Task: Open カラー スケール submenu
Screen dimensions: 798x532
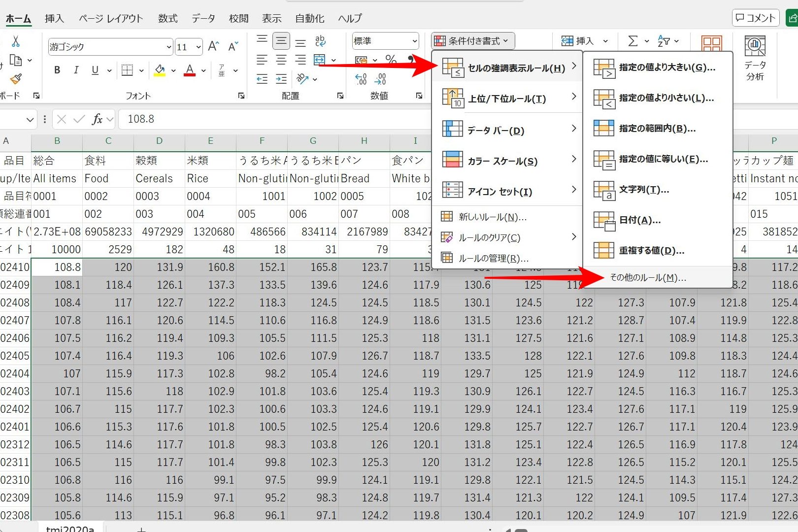Action: click(x=507, y=161)
